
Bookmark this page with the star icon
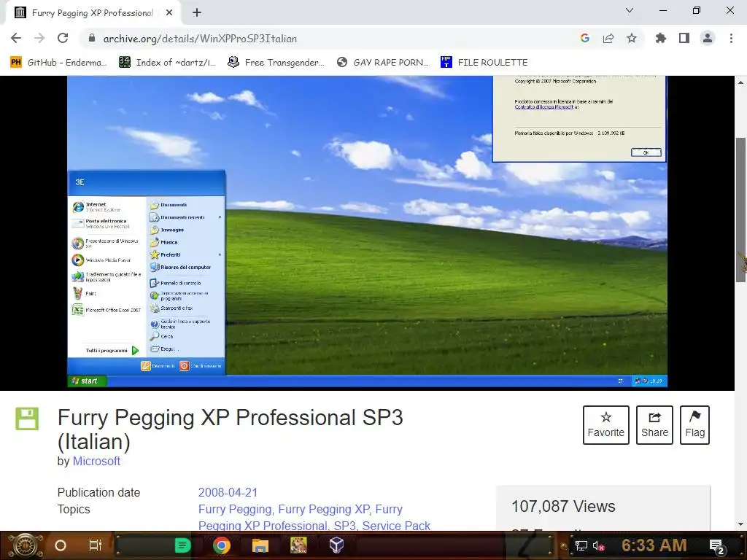pos(632,38)
